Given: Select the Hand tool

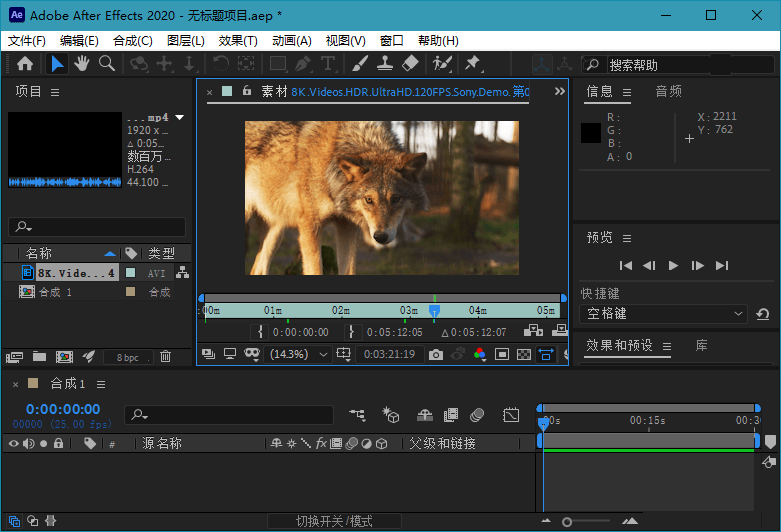Looking at the screenshot, I should [81, 63].
